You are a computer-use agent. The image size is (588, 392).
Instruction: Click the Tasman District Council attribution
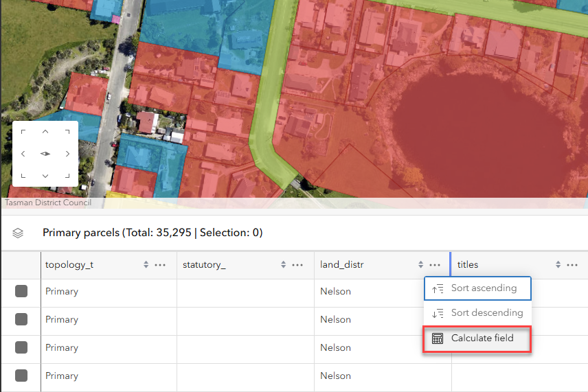click(x=48, y=203)
